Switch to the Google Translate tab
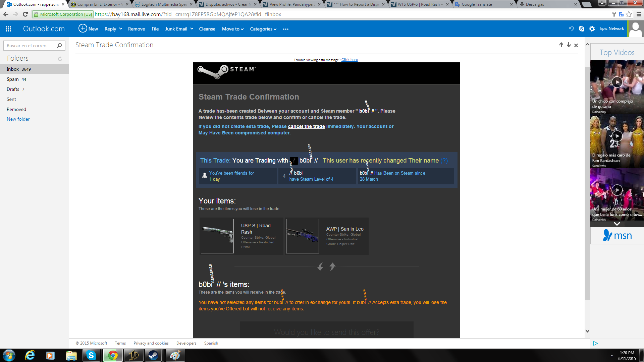The image size is (644, 362). pos(484,4)
